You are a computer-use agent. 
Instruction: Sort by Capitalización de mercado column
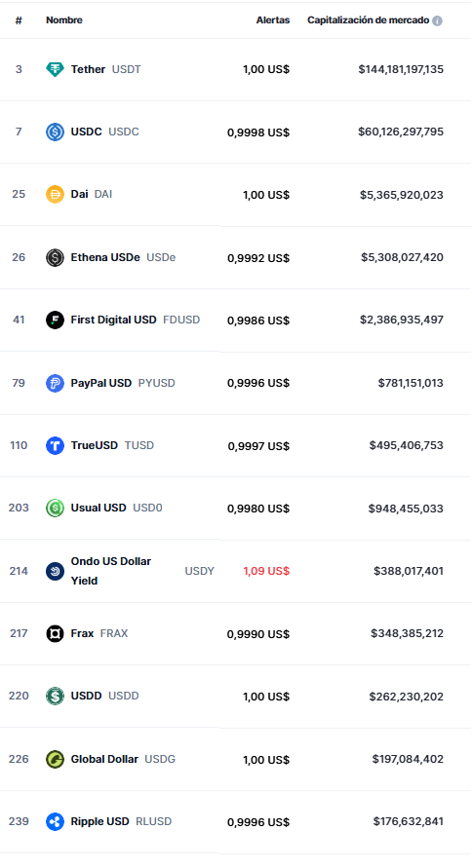click(x=369, y=19)
